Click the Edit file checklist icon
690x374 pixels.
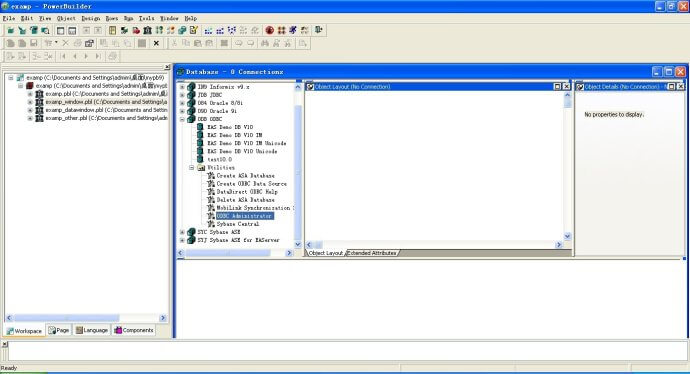click(194, 30)
